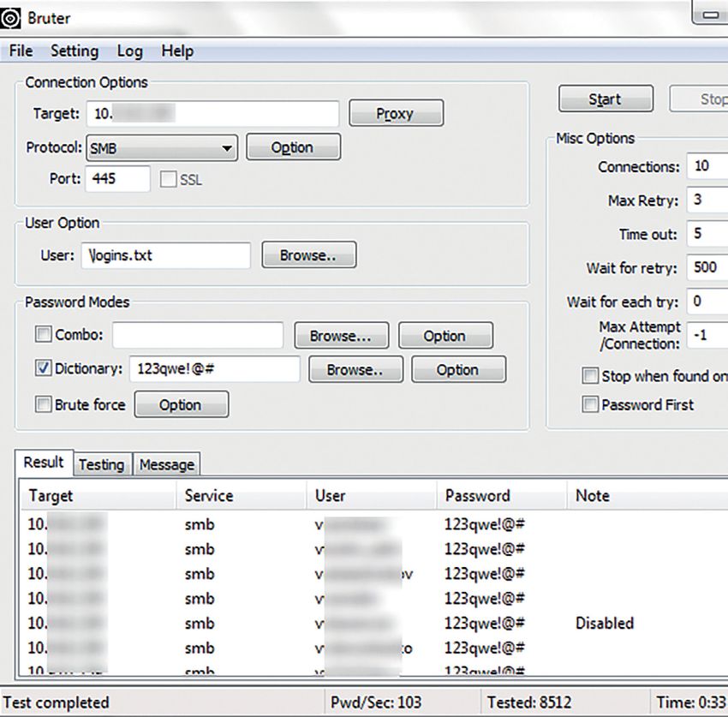Screen dimensions: 728x717
Task: Toggle the SSL checkbox
Action: (x=168, y=179)
